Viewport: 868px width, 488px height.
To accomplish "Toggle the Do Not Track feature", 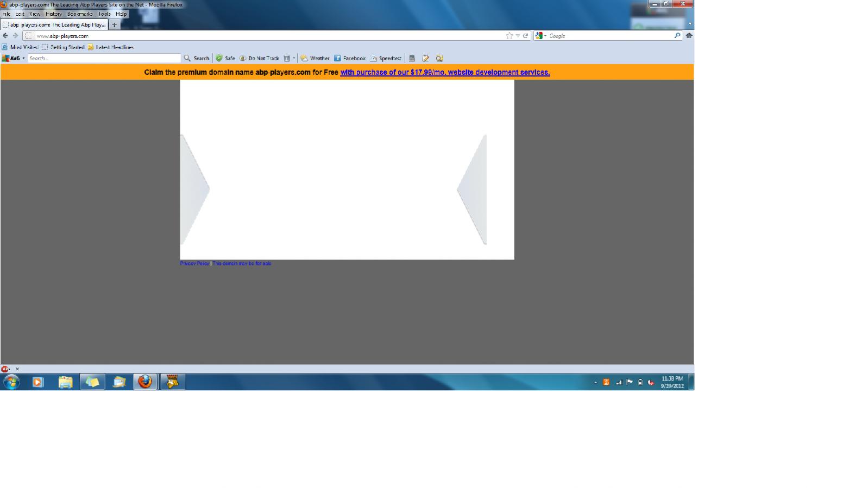I will pyautogui.click(x=259, y=58).
